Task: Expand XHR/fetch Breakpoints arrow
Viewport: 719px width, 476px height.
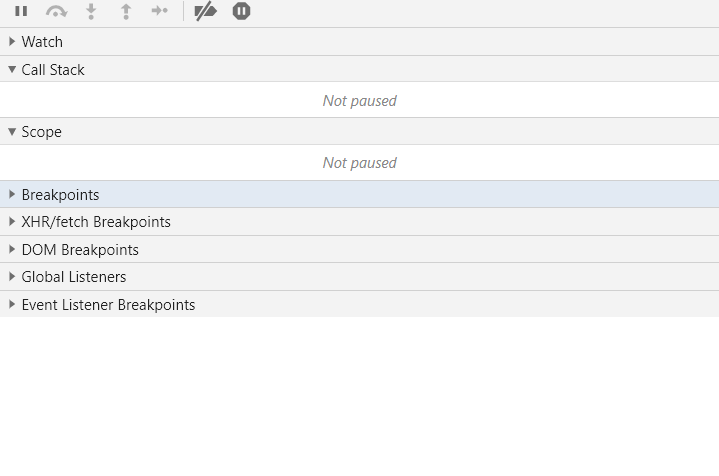Action: pos(12,222)
